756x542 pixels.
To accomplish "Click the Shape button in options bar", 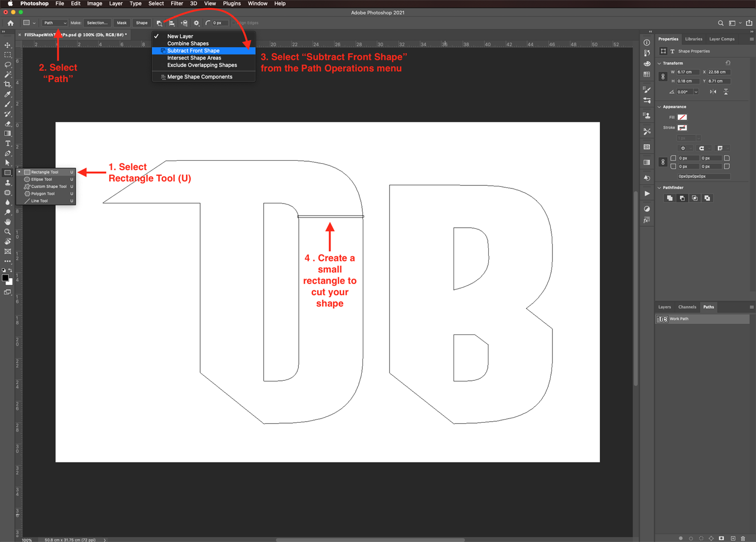I will (x=142, y=23).
